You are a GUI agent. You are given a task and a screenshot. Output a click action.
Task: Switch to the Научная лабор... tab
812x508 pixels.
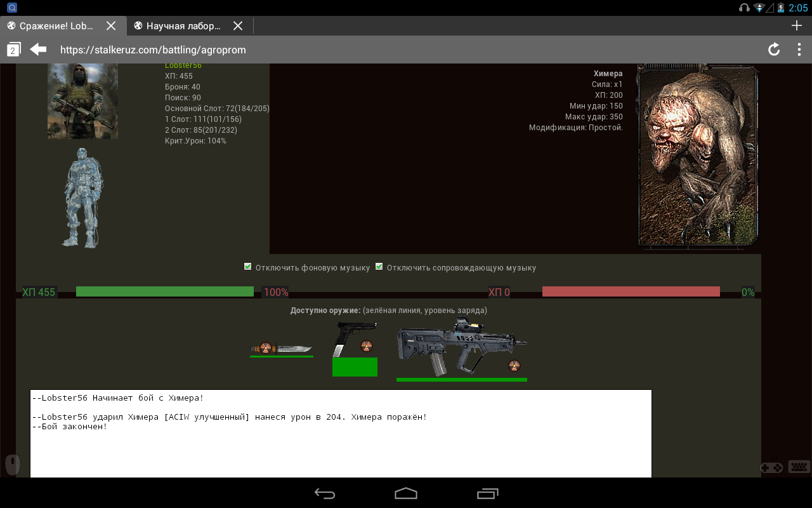(x=183, y=26)
